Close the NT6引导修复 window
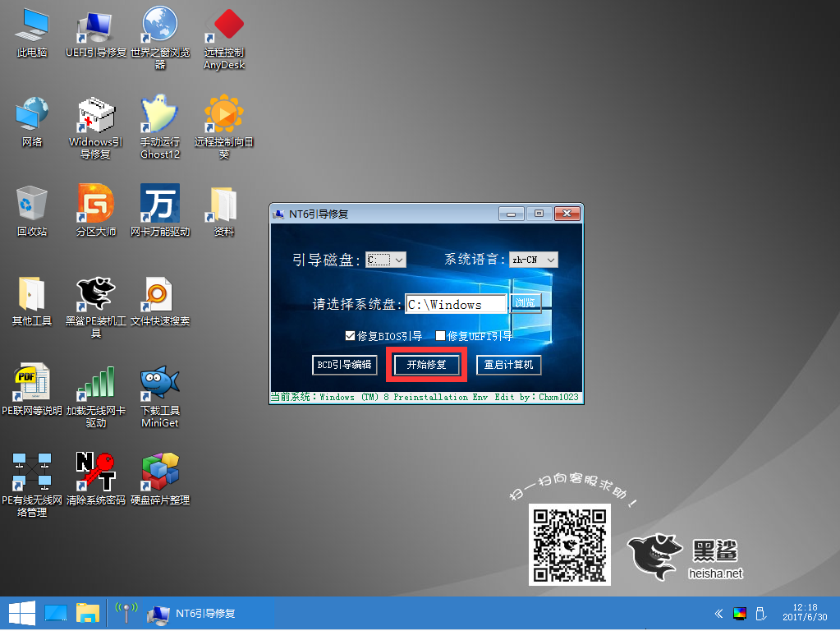This screenshot has height=631, width=840. coord(567,214)
